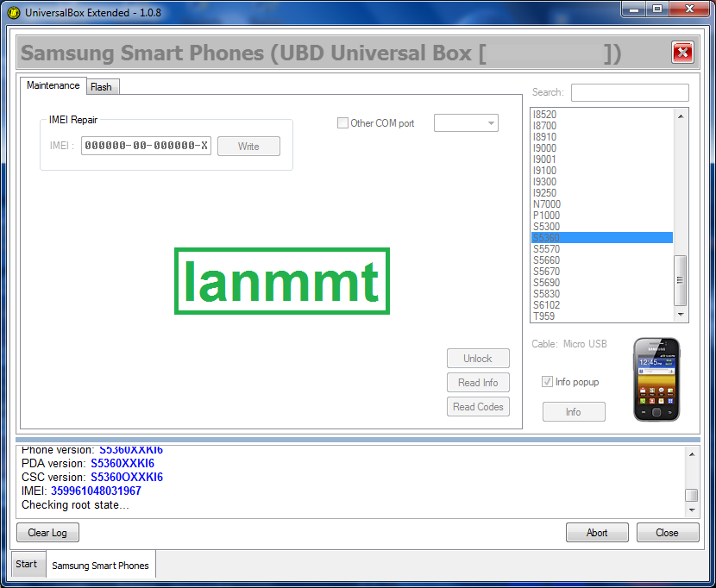Select model S5670 in the list
Screen dimensions: 716x588
(602, 272)
